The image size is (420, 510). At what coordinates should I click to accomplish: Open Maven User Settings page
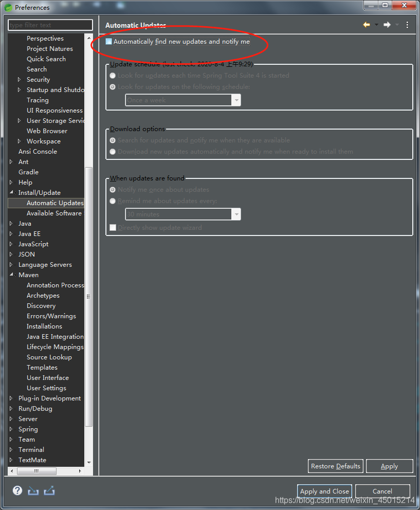click(x=46, y=388)
